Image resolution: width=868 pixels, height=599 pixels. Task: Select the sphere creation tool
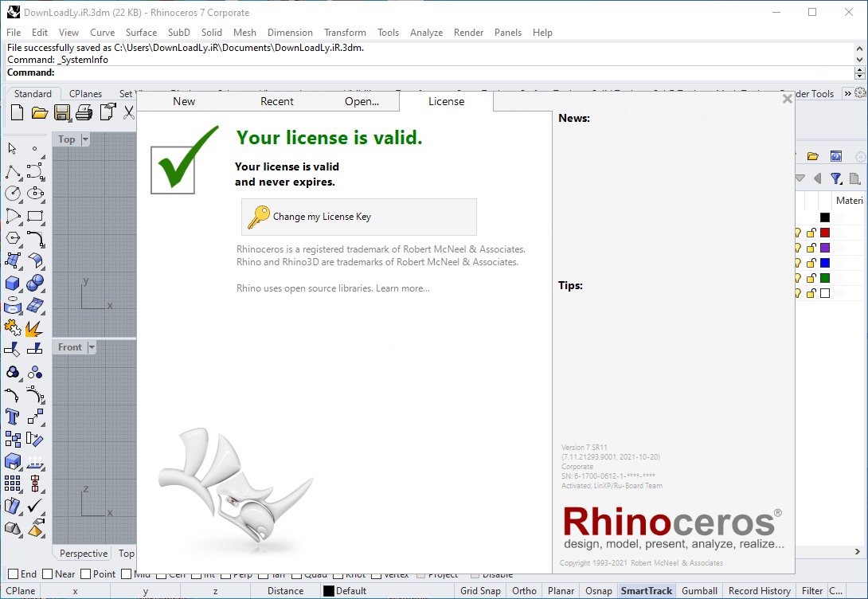click(33, 283)
